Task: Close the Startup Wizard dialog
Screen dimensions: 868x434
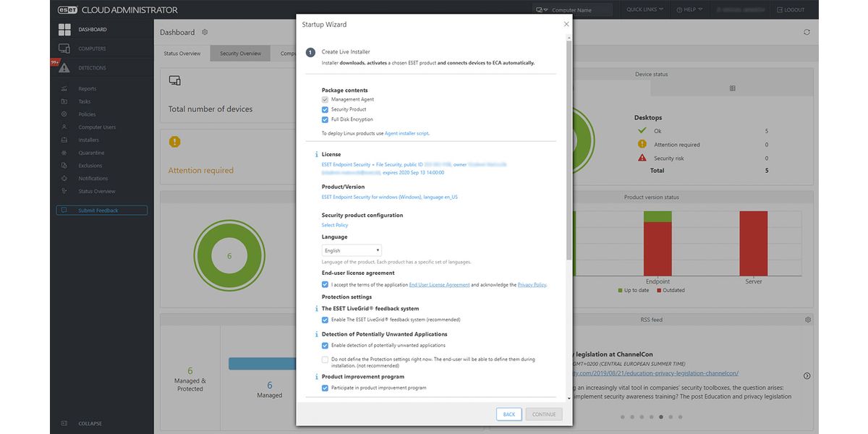Action: [566, 24]
